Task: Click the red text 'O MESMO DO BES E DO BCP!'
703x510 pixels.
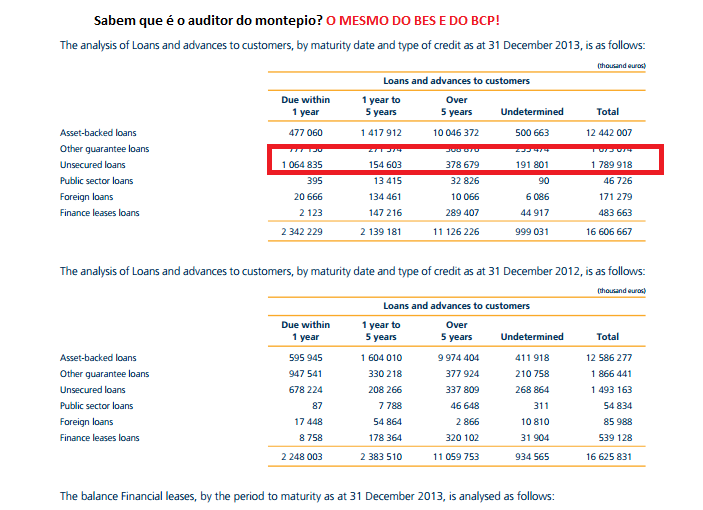Action: [413, 21]
